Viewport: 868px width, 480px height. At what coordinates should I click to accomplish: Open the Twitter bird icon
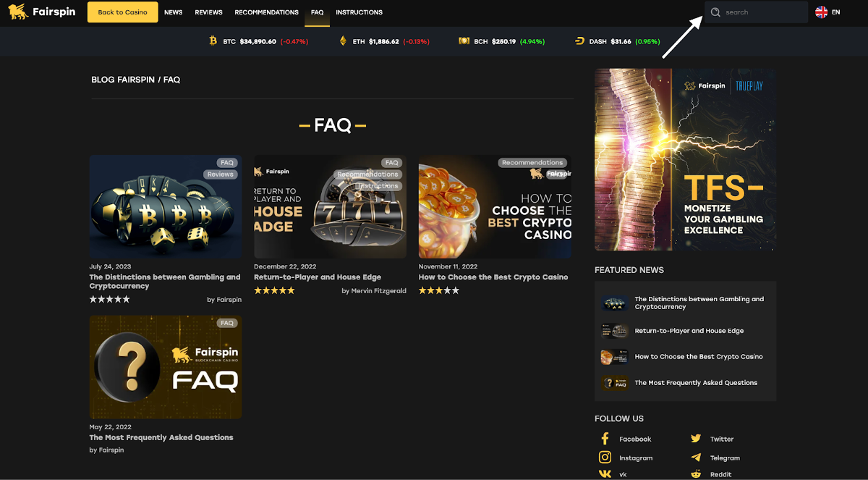pyautogui.click(x=696, y=439)
